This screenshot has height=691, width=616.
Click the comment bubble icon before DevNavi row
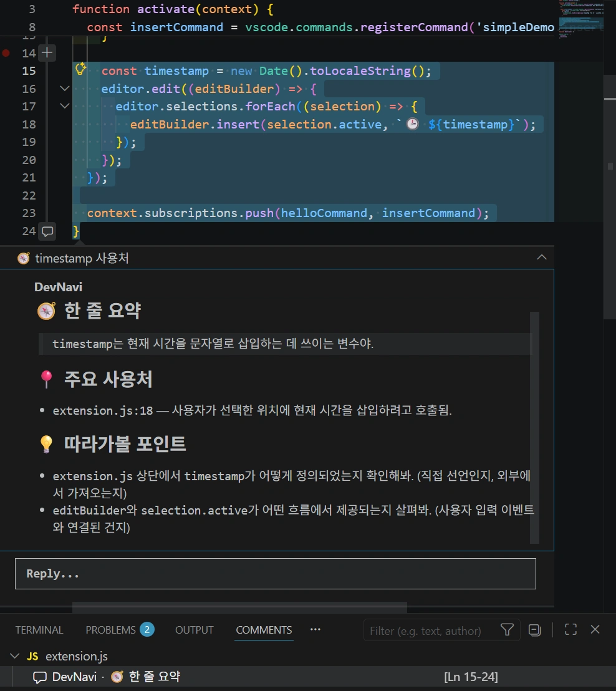pos(40,677)
